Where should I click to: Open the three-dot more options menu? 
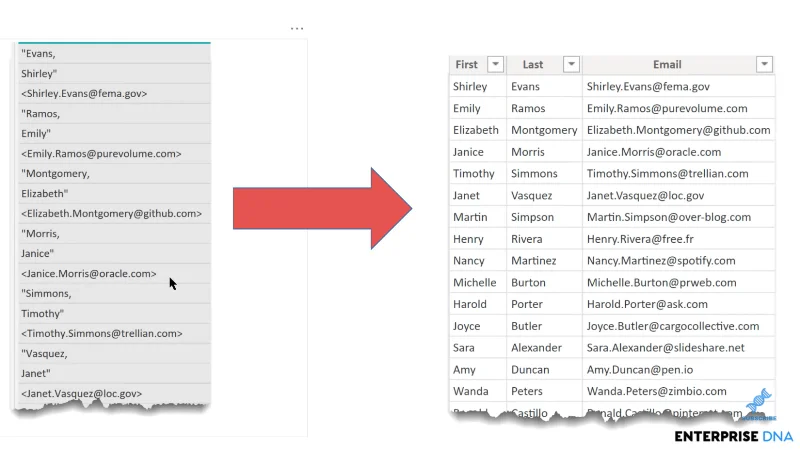[297, 29]
